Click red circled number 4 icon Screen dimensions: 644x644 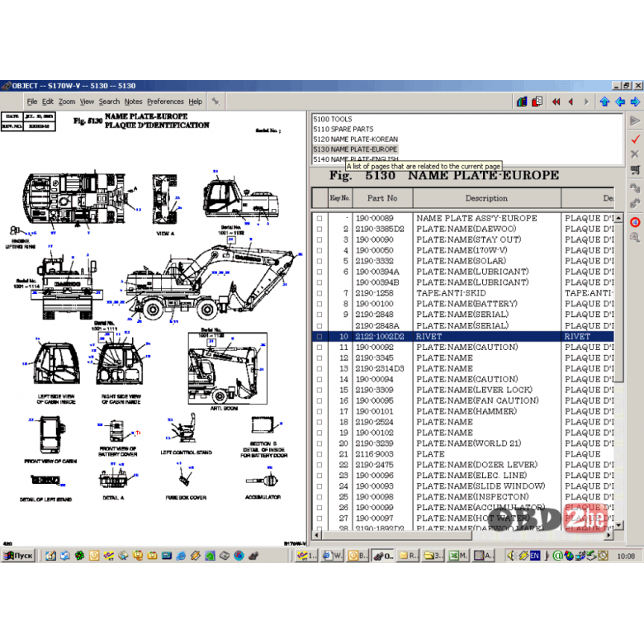pyautogui.click(x=635, y=222)
